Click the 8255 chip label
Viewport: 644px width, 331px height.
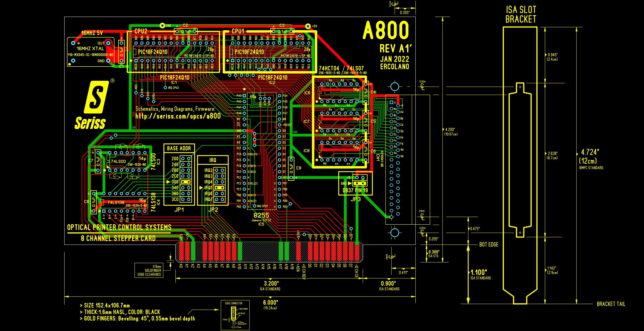(x=261, y=215)
